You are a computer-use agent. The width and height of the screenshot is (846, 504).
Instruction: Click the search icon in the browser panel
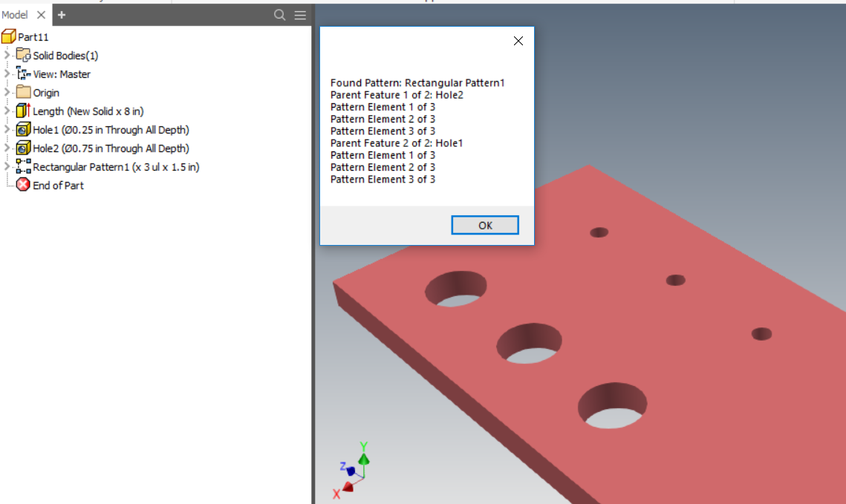pos(280,15)
